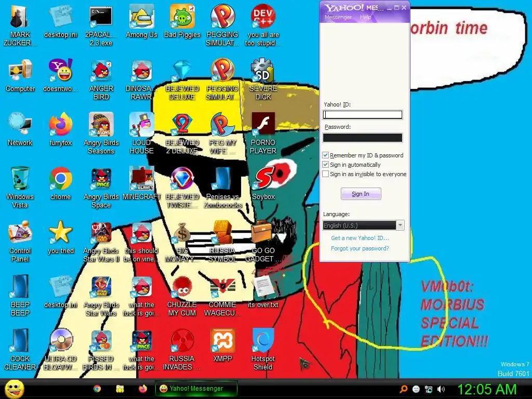The height and width of the screenshot is (399, 532).
Task: Uncheck Sign in automatically
Action: click(x=325, y=165)
